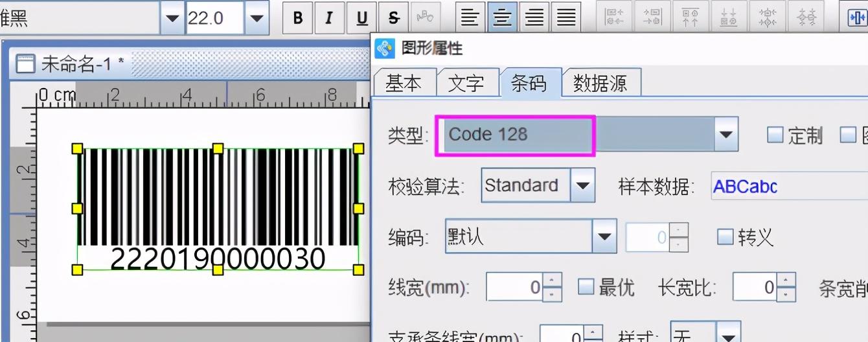
Task: Click the right-middle yellow handle of barcode
Action: click(359, 209)
